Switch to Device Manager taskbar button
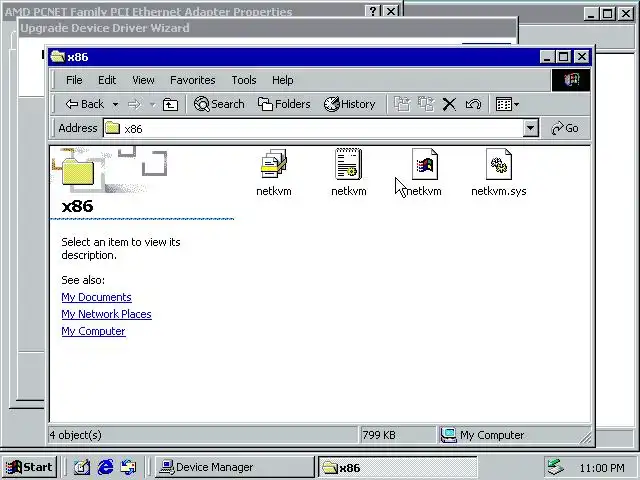 click(235, 467)
